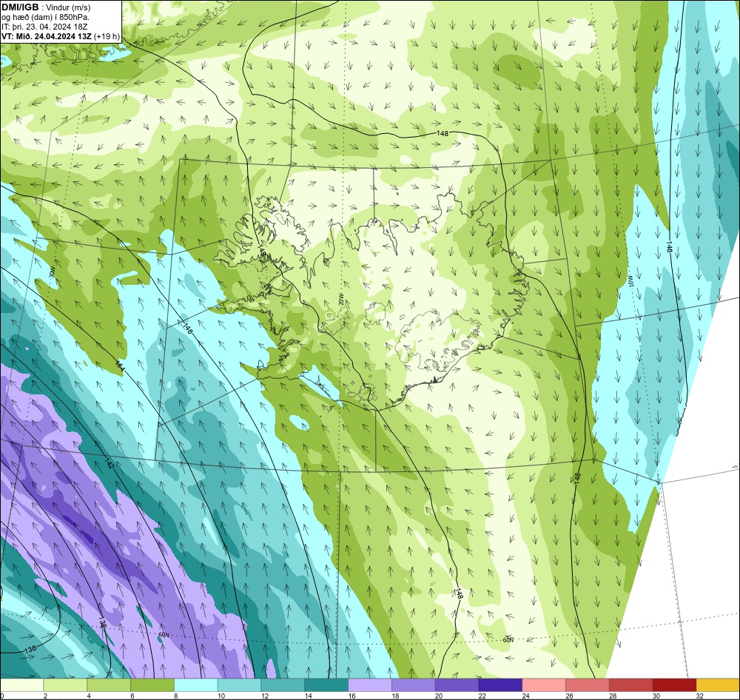
Task: Click the '146' contour label southwest of Iceland
Action: (187, 328)
